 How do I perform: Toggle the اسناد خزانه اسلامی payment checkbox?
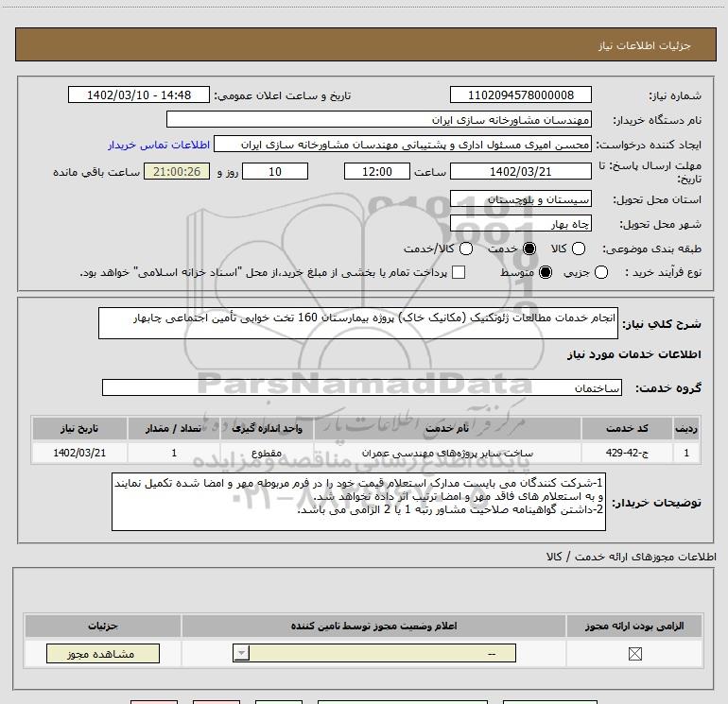pyautogui.click(x=459, y=272)
